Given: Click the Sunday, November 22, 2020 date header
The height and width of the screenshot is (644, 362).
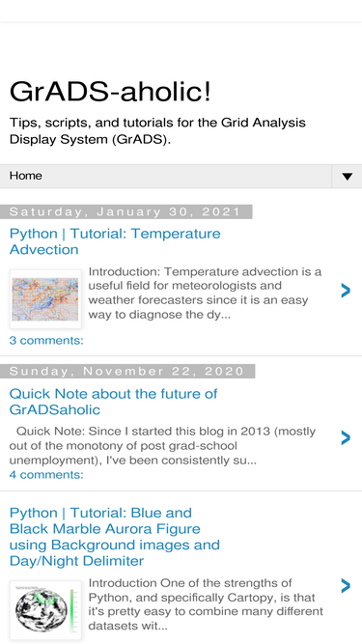Looking at the screenshot, I should tap(127, 372).
